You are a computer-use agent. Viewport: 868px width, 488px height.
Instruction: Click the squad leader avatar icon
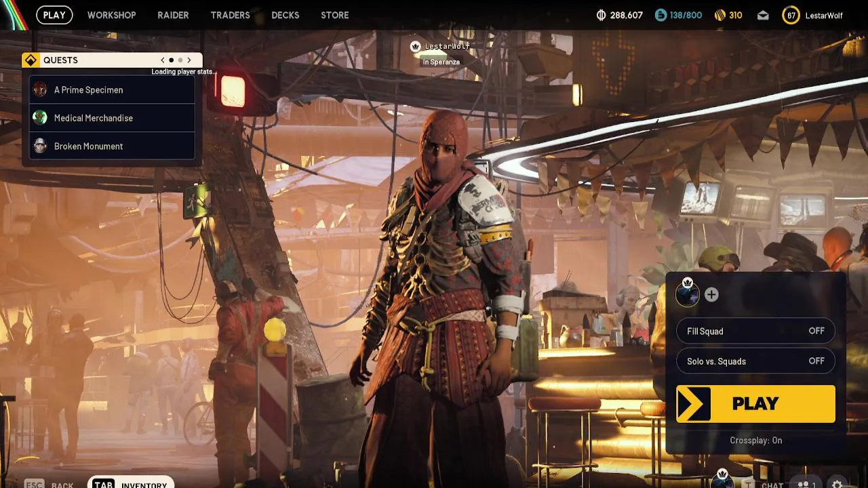click(687, 294)
